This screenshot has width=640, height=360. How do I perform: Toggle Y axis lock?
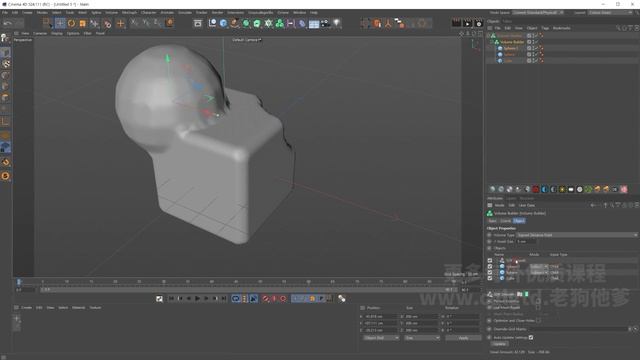click(146, 23)
